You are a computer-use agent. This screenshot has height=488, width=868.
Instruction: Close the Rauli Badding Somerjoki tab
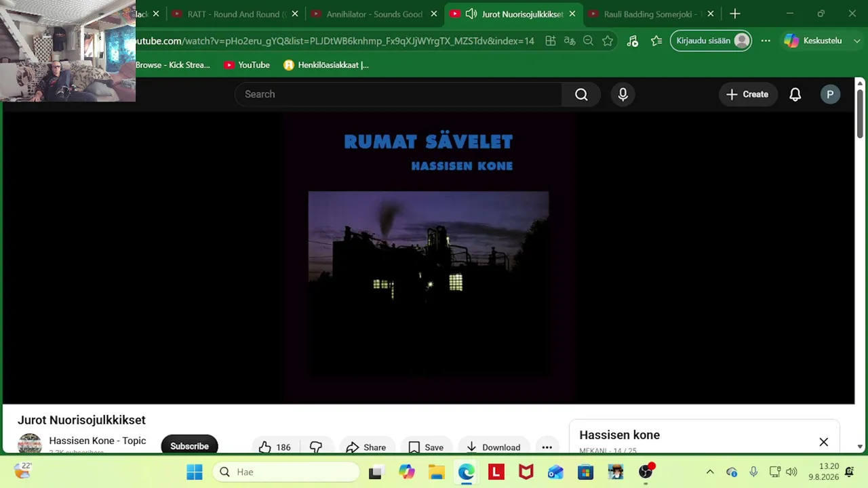(710, 14)
